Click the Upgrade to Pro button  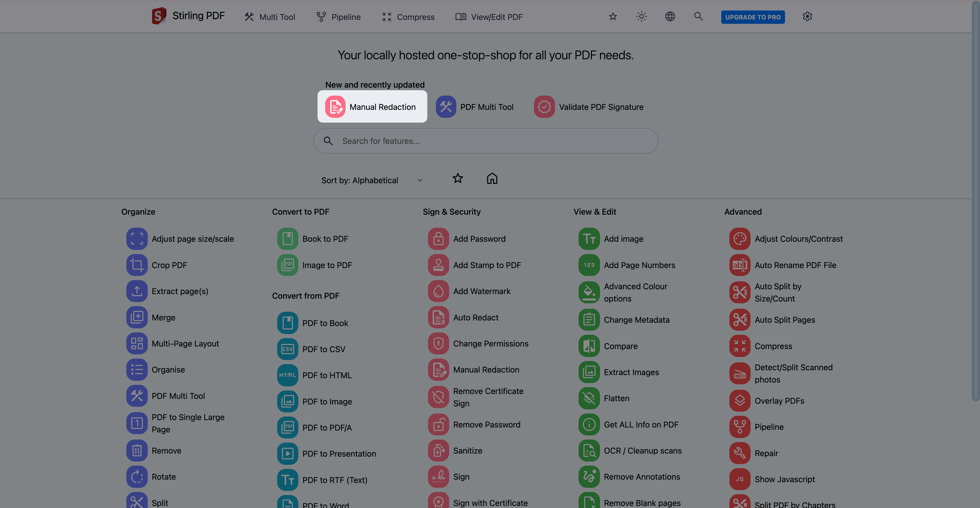(753, 17)
